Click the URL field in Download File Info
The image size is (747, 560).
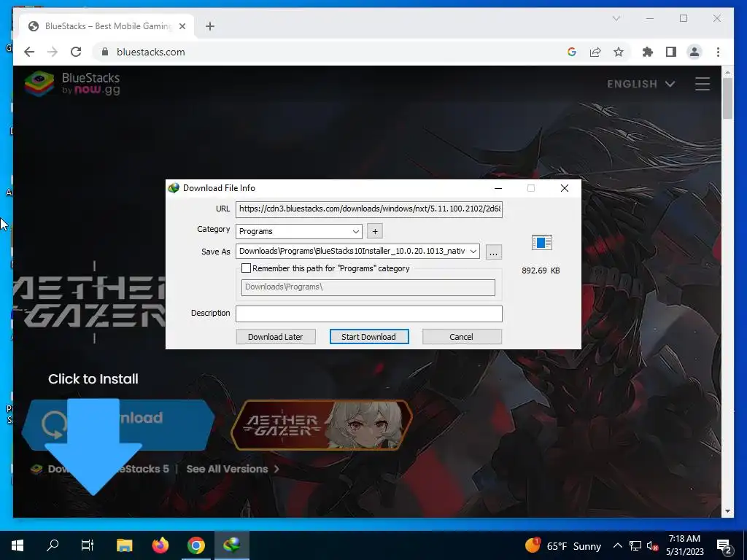[368, 209]
